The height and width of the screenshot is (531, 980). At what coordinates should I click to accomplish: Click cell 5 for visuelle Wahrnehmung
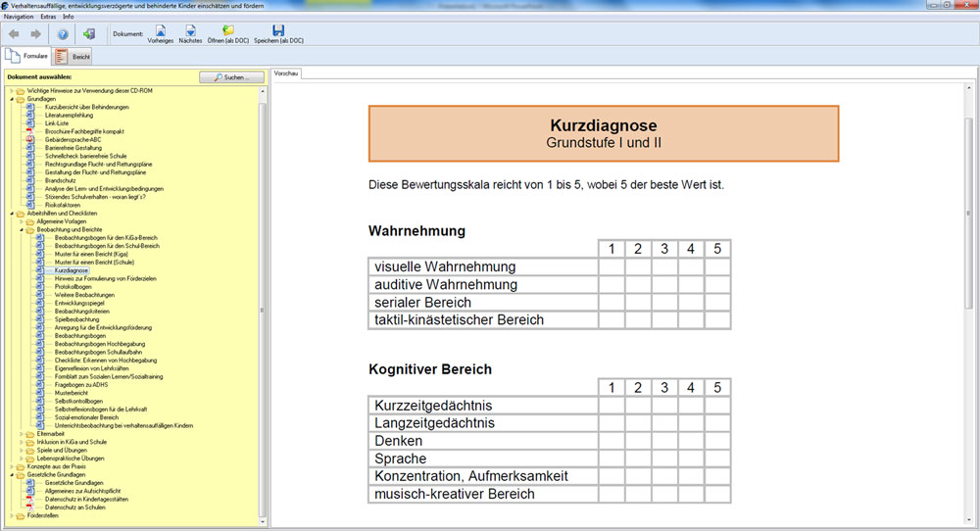pos(717,266)
